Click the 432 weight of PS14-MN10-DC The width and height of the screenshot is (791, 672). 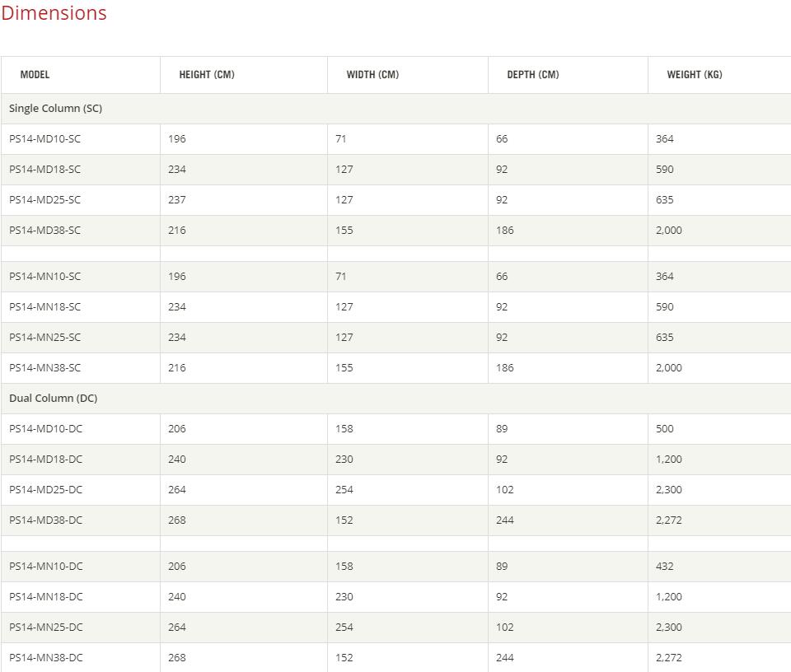click(665, 567)
